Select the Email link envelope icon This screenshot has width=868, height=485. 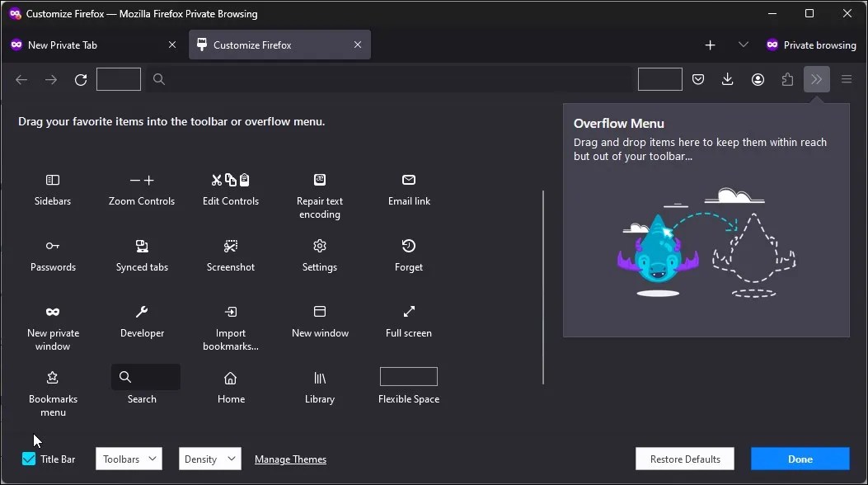pos(408,180)
